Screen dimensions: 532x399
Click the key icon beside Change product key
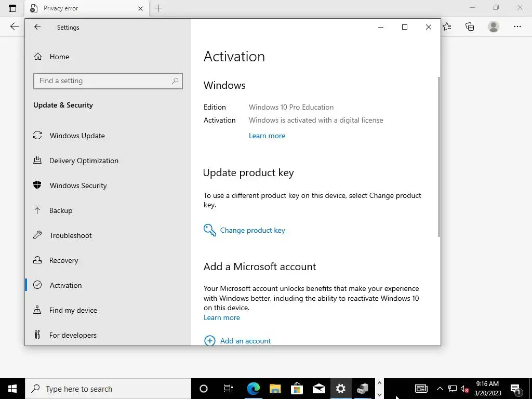click(x=210, y=230)
